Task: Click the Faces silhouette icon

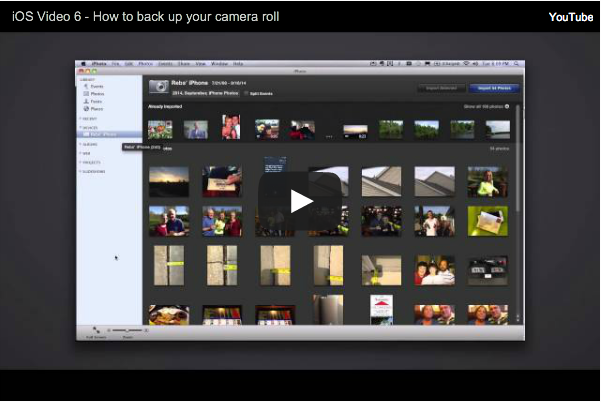Action: coord(86,102)
